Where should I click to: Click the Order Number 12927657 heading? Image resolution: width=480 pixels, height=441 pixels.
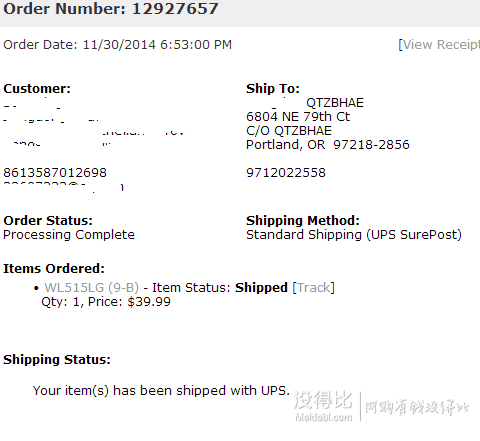111,8
